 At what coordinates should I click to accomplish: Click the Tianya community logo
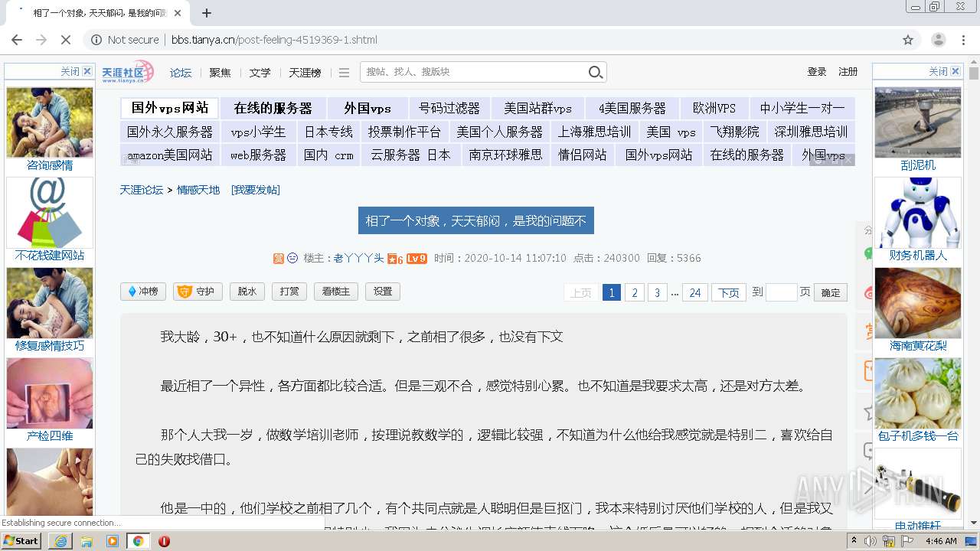pyautogui.click(x=128, y=72)
